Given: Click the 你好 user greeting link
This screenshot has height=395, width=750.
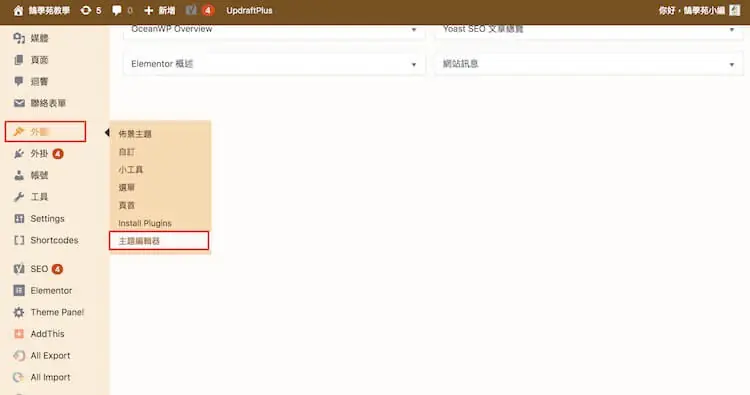Looking at the screenshot, I should click(x=692, y=11).
